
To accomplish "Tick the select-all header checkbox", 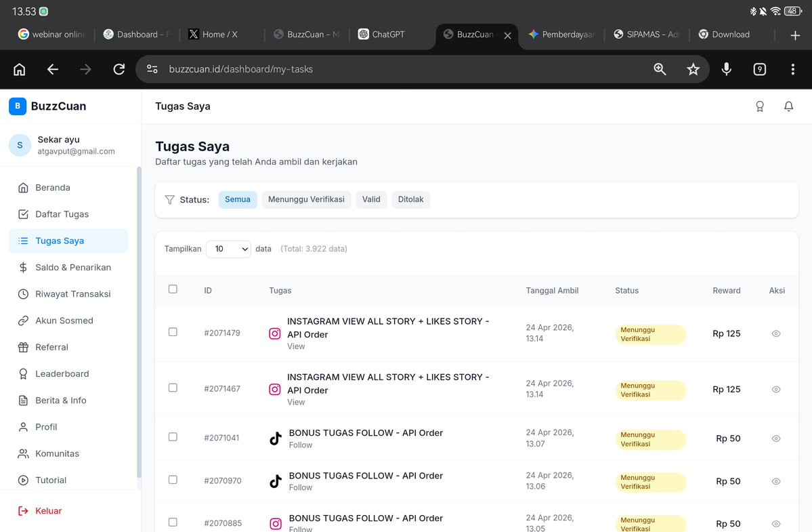I will tap(173, 289).
